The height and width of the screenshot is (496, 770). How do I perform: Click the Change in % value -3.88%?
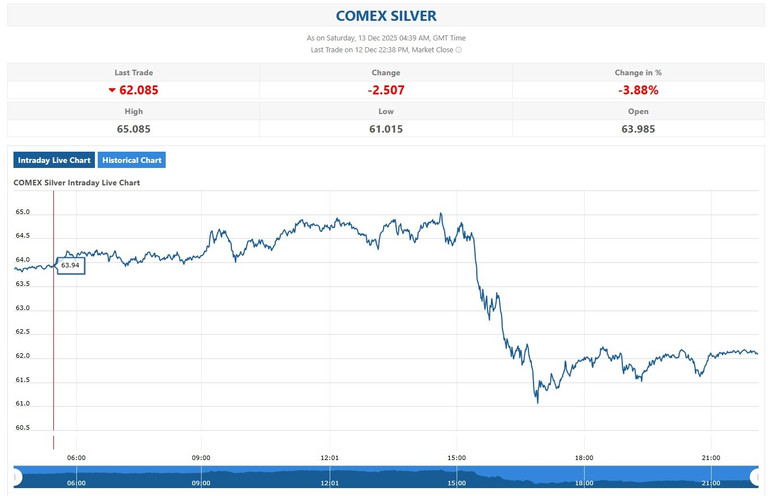pyautogui.click(x=637, y=90)
